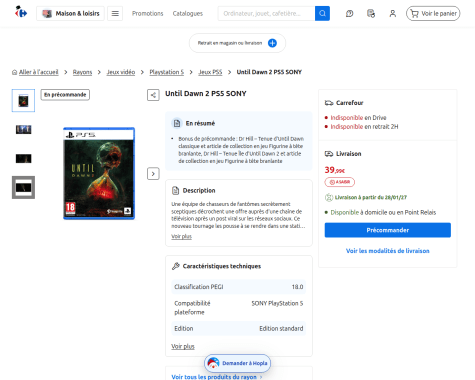Click the Voir le panier button
Viewport: 475px width, 380px height.
(x=433, y=13)
